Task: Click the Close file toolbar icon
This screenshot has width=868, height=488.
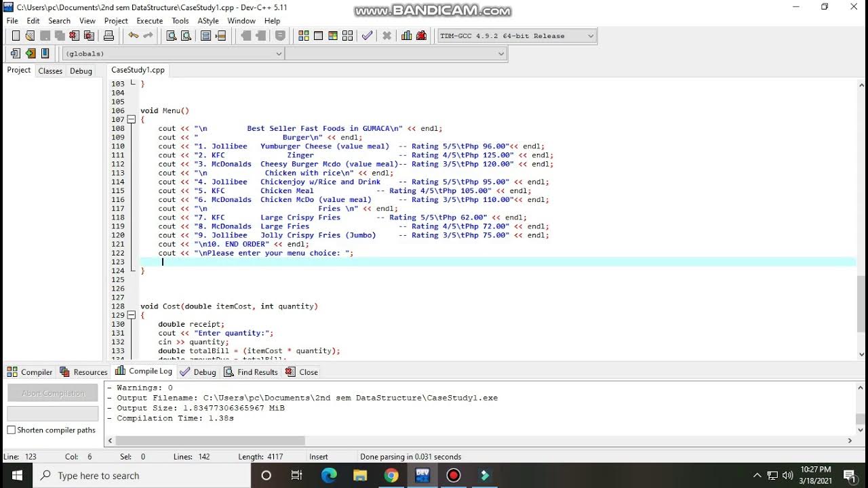Action: click(74, 36)
